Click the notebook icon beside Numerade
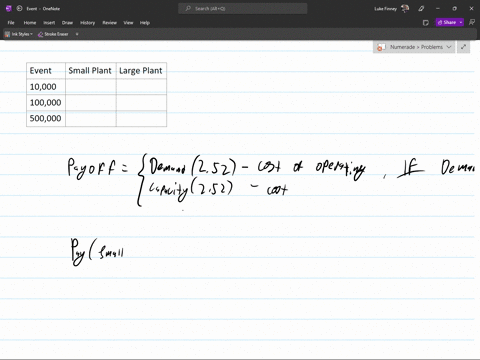This screenshot has width=480, height=360. coord(381,47)
